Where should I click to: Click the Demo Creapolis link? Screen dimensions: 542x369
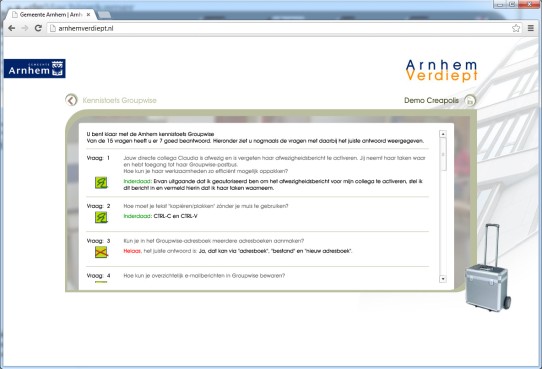[x=431, y=101]
